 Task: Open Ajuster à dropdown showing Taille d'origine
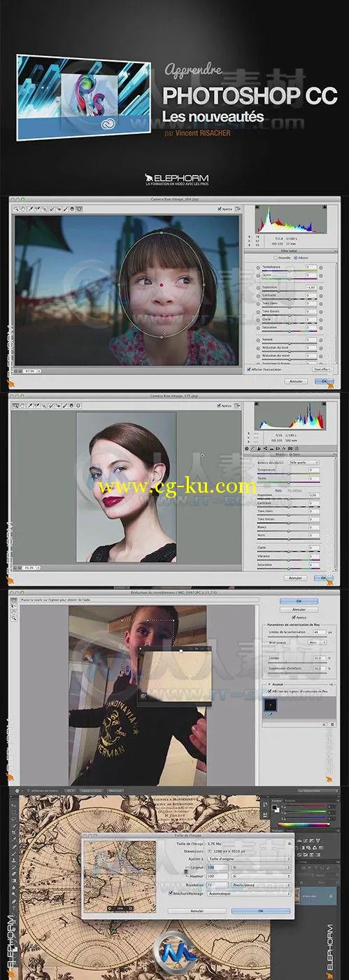(249, 857)
